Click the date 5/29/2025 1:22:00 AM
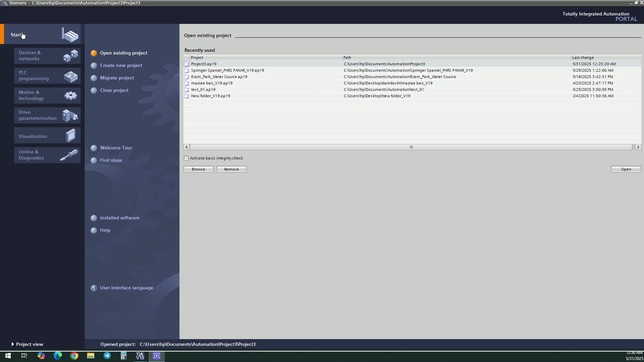644x362 pixels. coord(593,70)
